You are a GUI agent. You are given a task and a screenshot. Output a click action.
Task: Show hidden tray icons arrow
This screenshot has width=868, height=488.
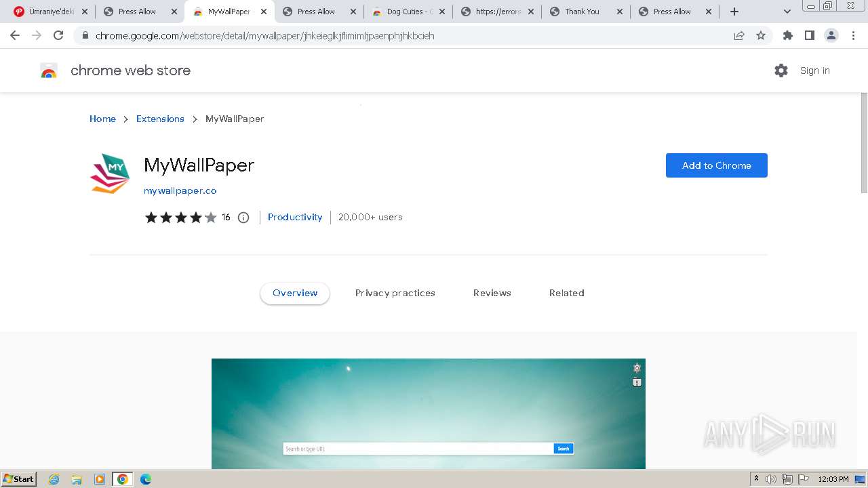point(756,479)
